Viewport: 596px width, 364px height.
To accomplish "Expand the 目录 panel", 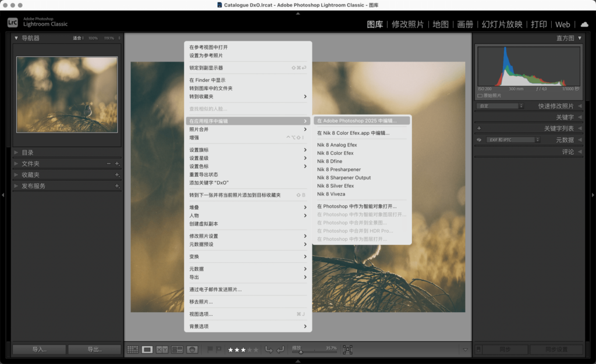I will click(x=16, y=152).
